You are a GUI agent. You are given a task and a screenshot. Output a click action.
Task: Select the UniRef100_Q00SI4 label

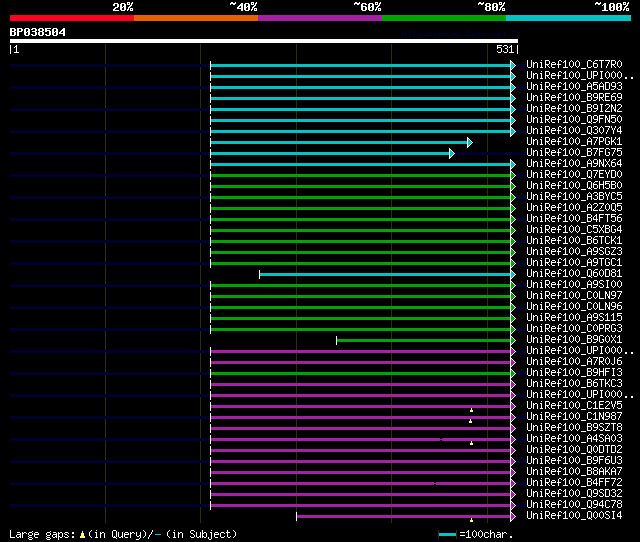point(574,516)
